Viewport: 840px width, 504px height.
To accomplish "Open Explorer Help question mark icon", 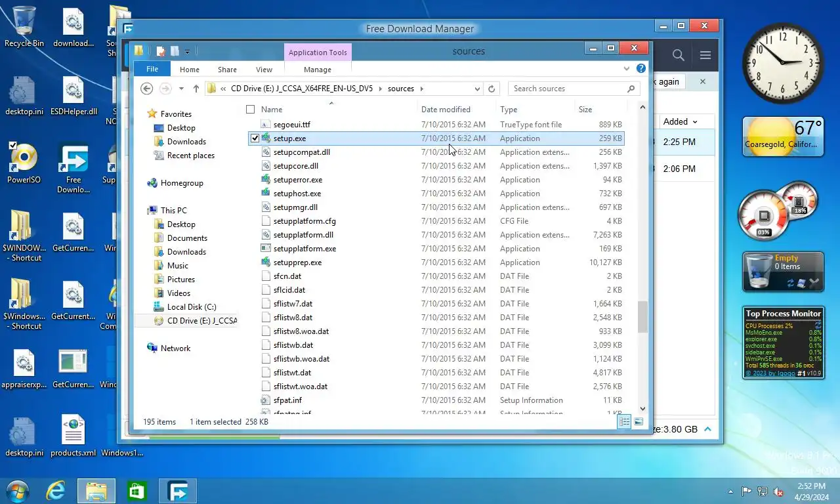I will [641, 68].
